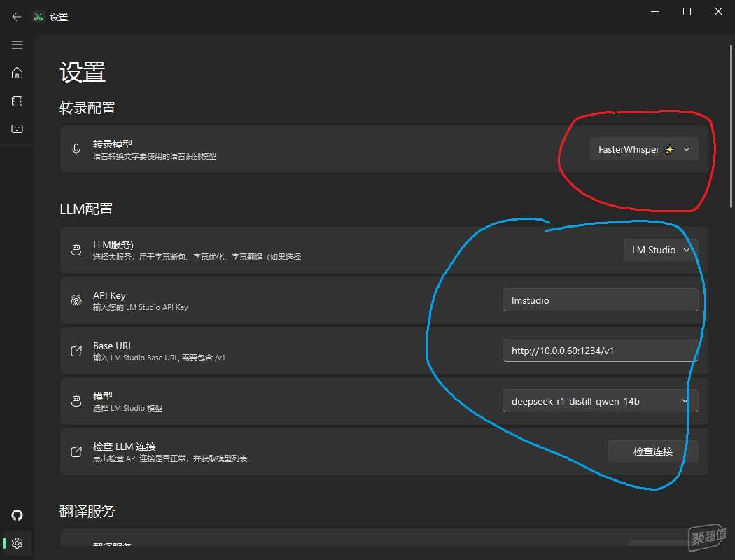
Task: Open the subtitle text sidebar icon
Action: (17, 129)
